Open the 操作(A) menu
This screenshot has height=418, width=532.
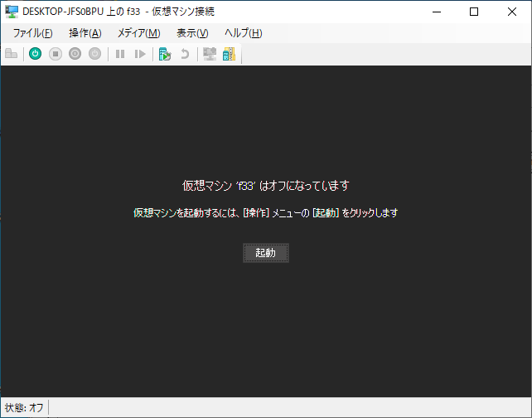85,33
